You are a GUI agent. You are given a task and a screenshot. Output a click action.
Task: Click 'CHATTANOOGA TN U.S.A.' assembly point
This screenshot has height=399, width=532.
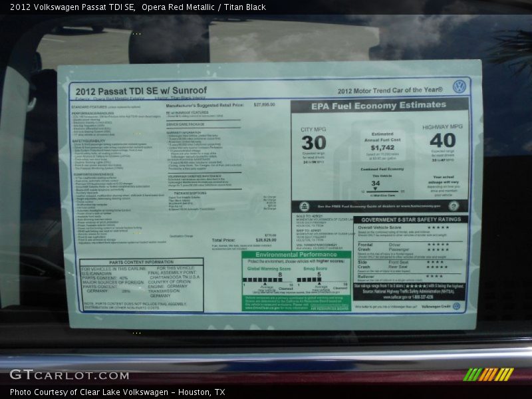(x=175, y=277)
